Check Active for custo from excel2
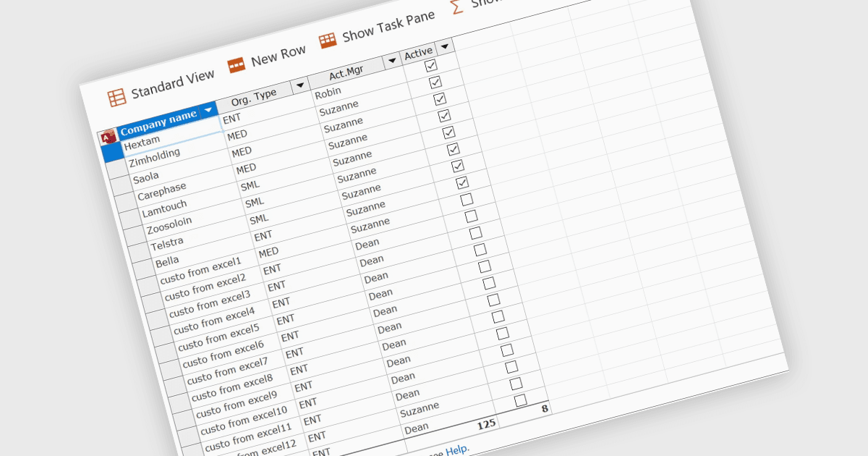Image resolution: width=868 pixels, height=456 pixels. [471, 216]
